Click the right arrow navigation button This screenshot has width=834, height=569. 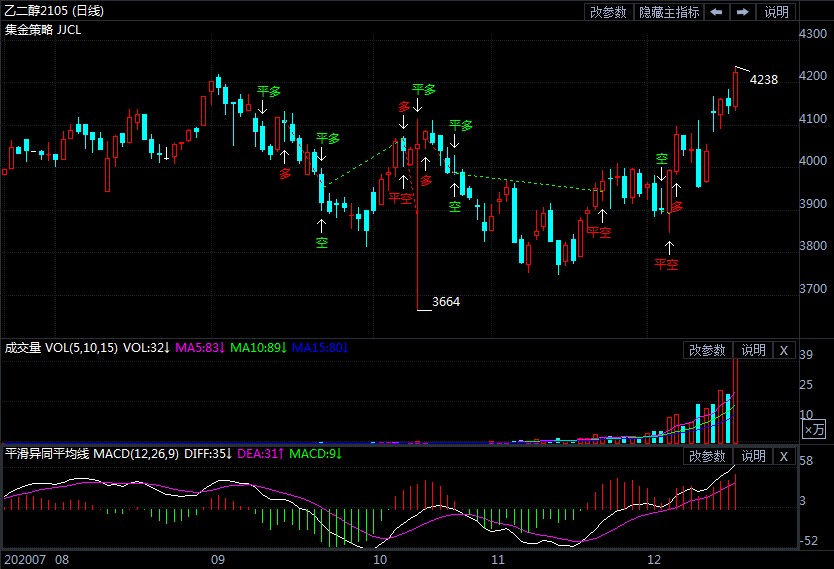743,12
